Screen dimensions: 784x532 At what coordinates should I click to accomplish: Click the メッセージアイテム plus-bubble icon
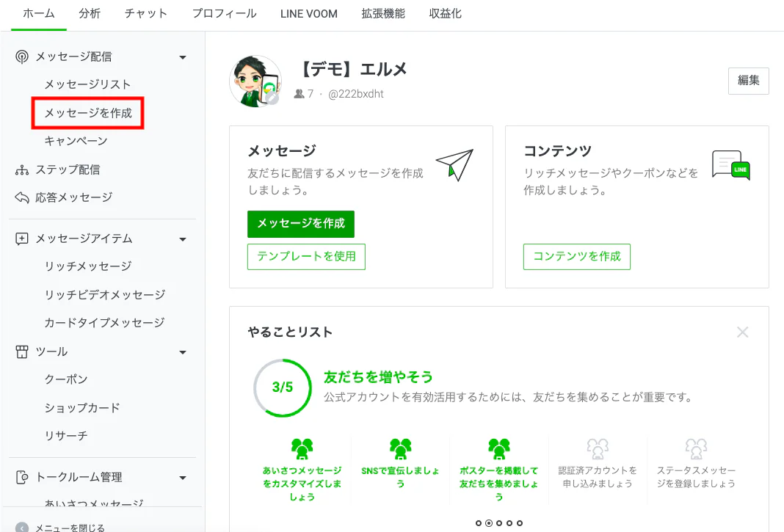point(21,238)
